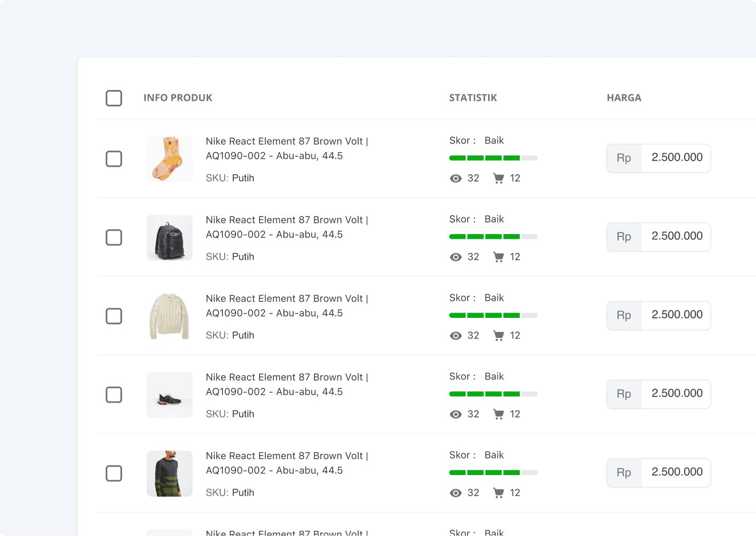Click the STATISTIK column header
Screen dimensions: 756x536
coord(473,98)
